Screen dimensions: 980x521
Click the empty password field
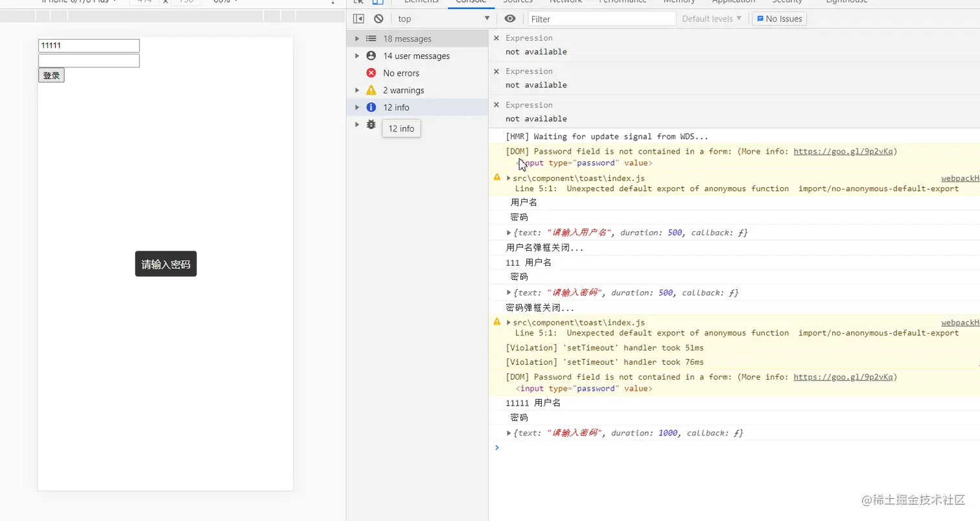pyautogui.click(x=89, y=60)
